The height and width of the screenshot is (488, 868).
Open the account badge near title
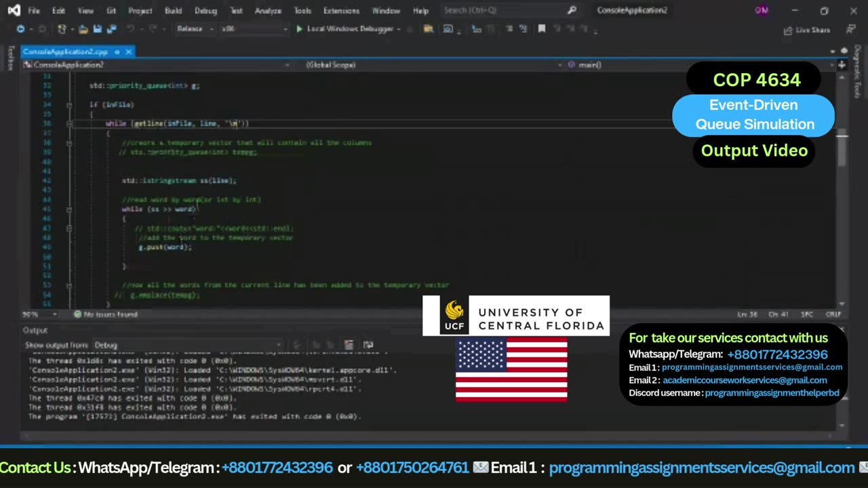point(762,10)
